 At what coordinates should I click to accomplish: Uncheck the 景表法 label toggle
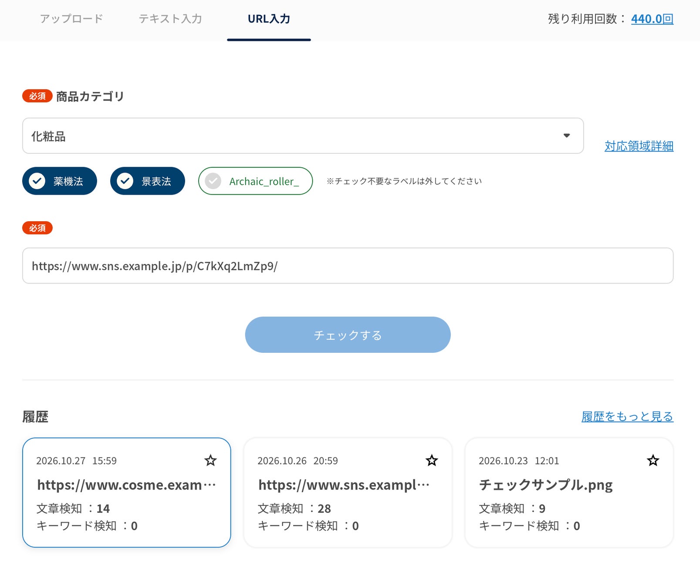point(148,181)
